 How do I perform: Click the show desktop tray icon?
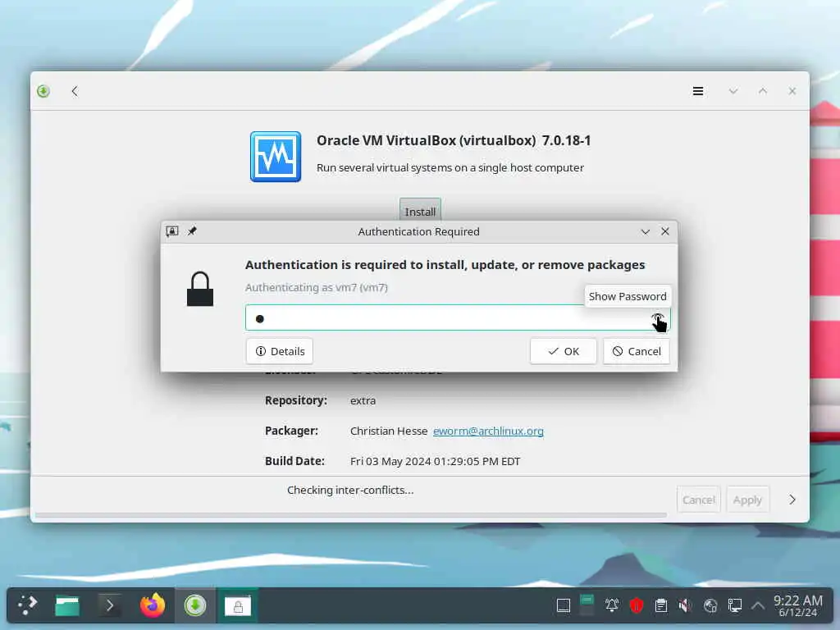pyautogui.click(x=563, y=605)
